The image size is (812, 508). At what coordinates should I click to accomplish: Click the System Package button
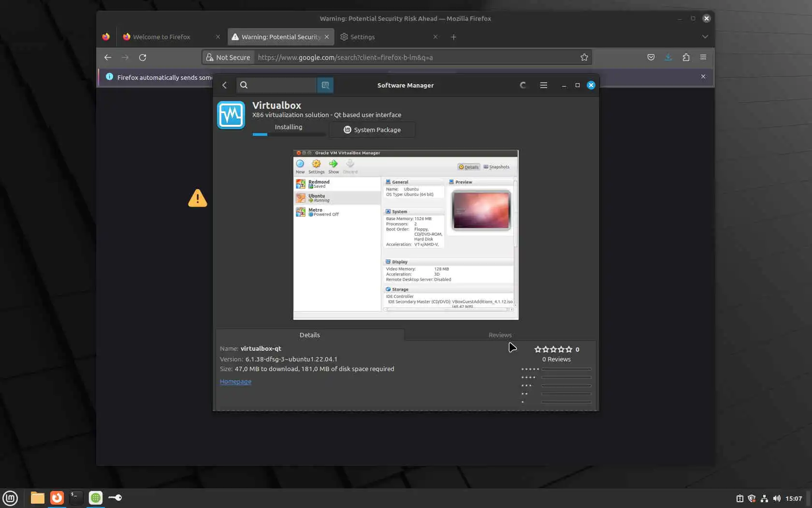pyautogui.click(x=372, y=130)
